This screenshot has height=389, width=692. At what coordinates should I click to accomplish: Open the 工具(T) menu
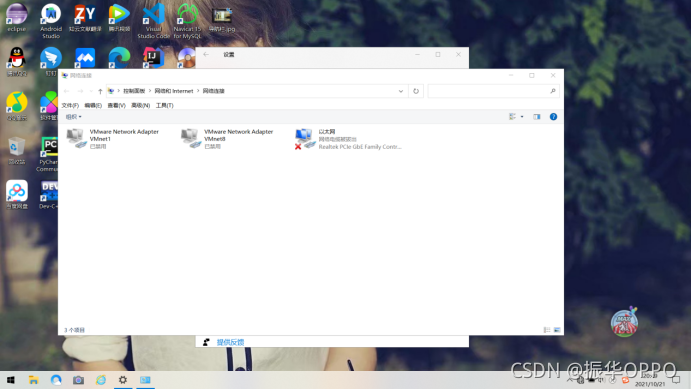coord(165,106)
